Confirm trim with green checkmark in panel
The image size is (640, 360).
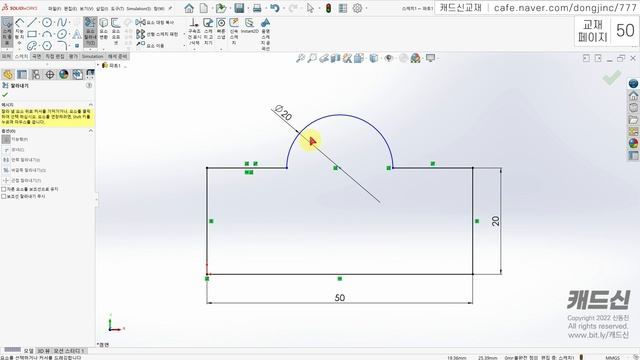[x=5, y=95]
